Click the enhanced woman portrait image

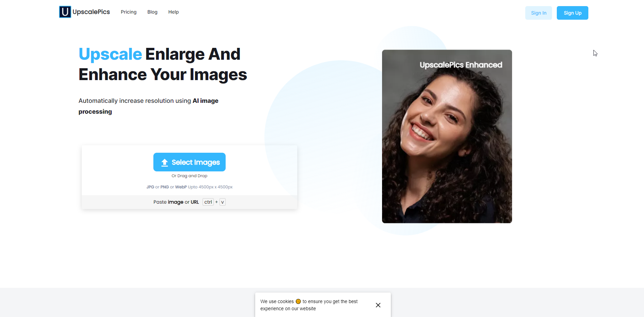coord(447,143)
